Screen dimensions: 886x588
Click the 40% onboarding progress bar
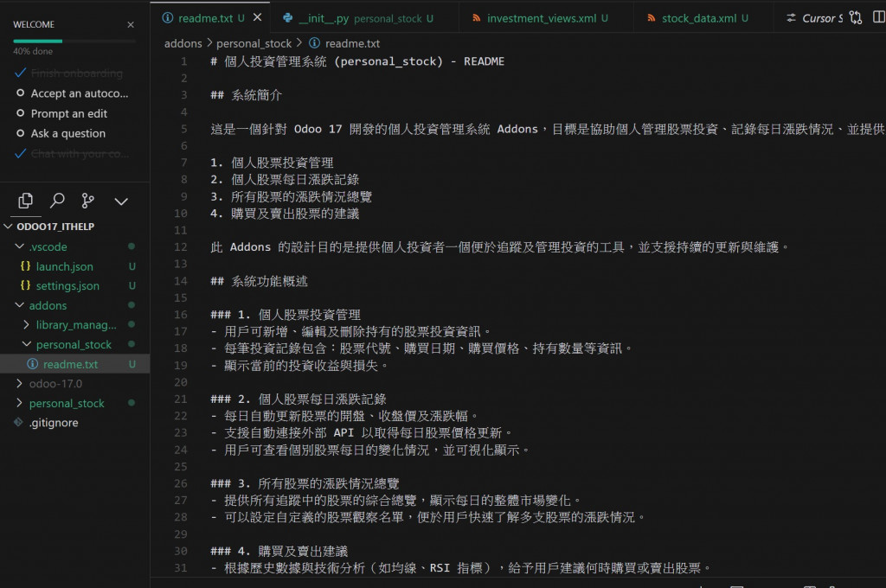click(74, 42)
